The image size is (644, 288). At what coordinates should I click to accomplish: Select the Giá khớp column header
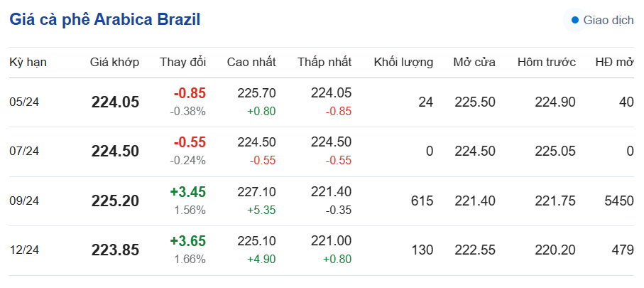pos(114,62)
